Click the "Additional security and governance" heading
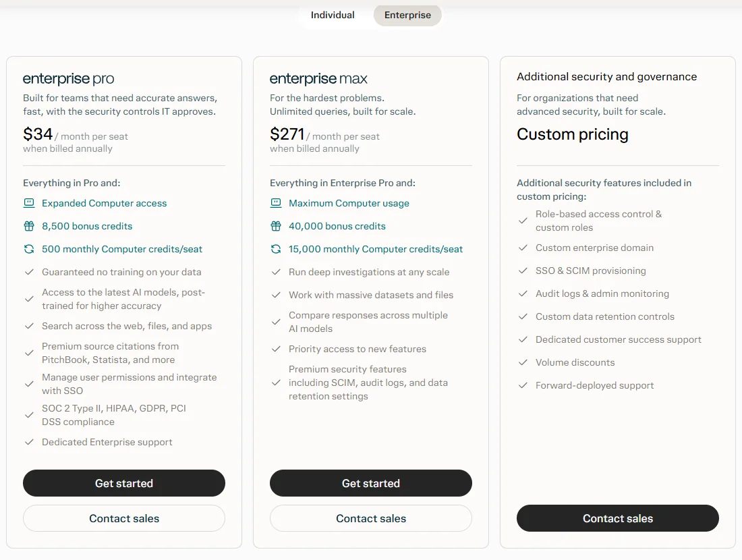The width and height of the screenshot is (742, 560). [x=606, y=77]
